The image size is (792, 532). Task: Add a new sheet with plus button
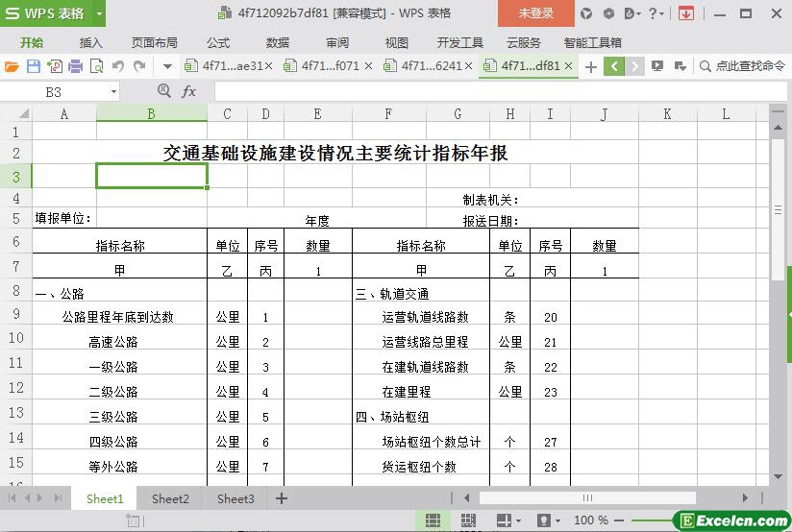(x=282, y=498)
